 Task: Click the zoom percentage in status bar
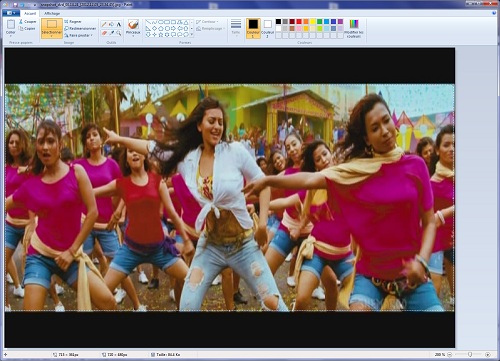(x=440, y=355)
